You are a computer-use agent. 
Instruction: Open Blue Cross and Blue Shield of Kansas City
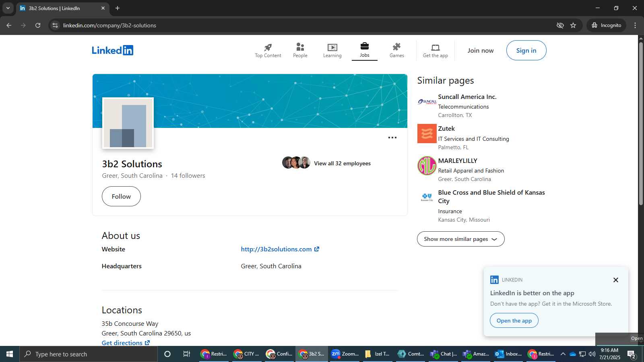[491, 197]
